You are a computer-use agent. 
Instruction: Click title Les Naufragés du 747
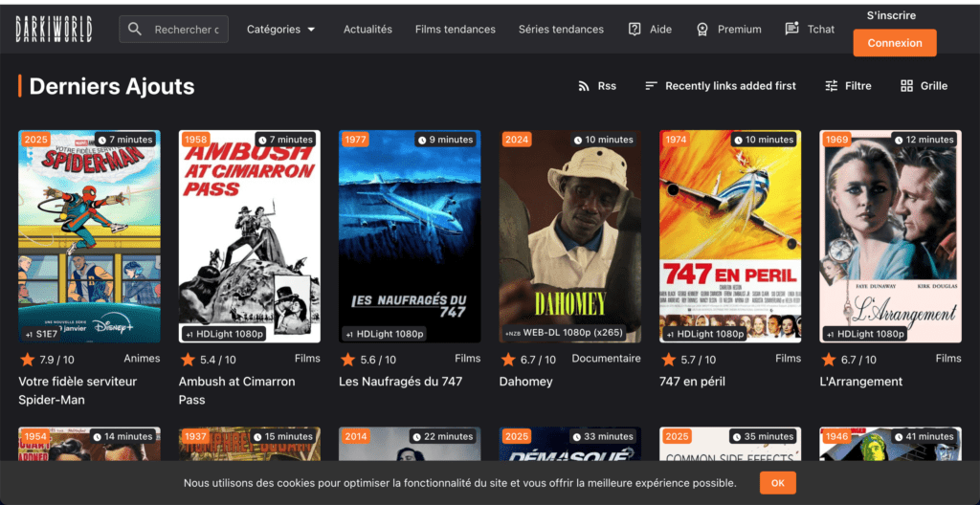[x=401, y=382]
